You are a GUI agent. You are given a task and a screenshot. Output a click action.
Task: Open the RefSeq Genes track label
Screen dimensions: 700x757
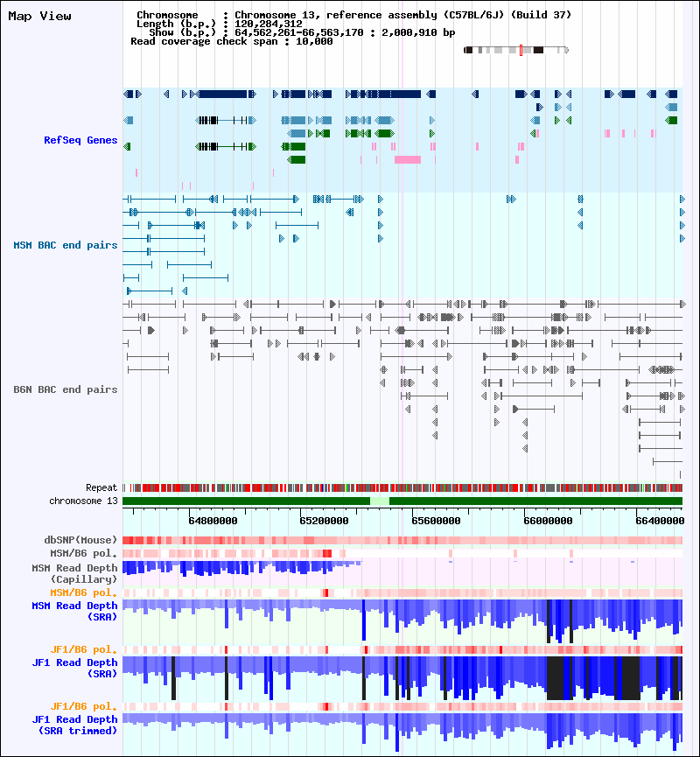tap(80, 140)
